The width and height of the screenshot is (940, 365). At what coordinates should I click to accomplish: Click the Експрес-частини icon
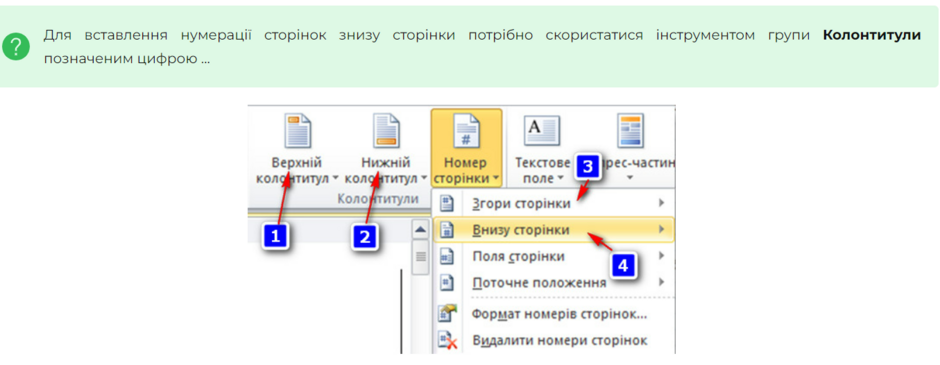630,130
